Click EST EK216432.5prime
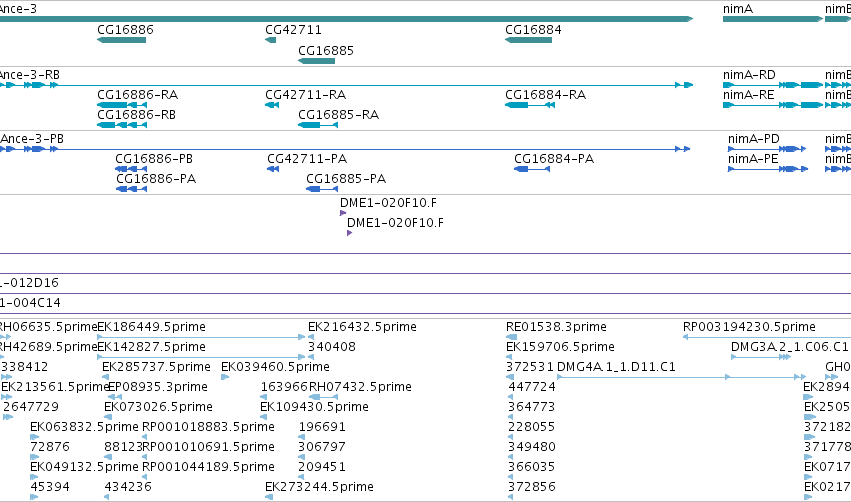 pyautogui.click(x=311, y=337)
